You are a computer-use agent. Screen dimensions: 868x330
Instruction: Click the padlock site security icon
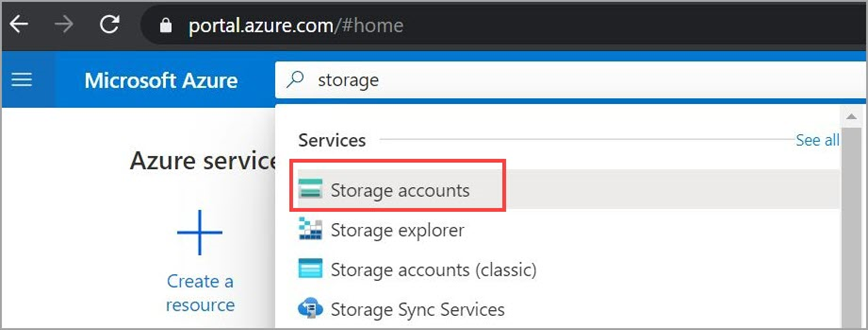(165, 25)
